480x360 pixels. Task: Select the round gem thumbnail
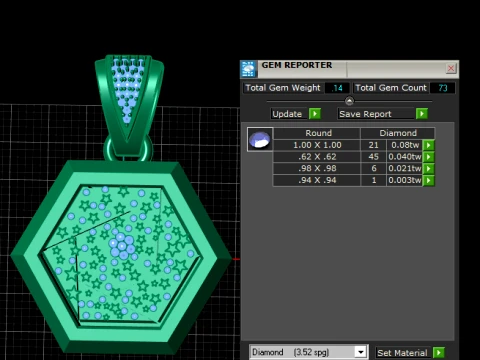260,139
